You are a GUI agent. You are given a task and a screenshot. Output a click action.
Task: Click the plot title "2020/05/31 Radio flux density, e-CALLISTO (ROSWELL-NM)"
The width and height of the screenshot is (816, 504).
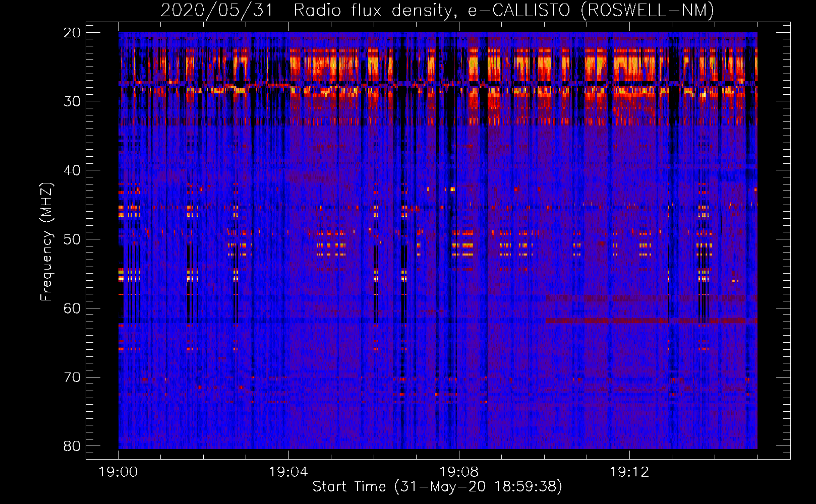tap(437, 10)
